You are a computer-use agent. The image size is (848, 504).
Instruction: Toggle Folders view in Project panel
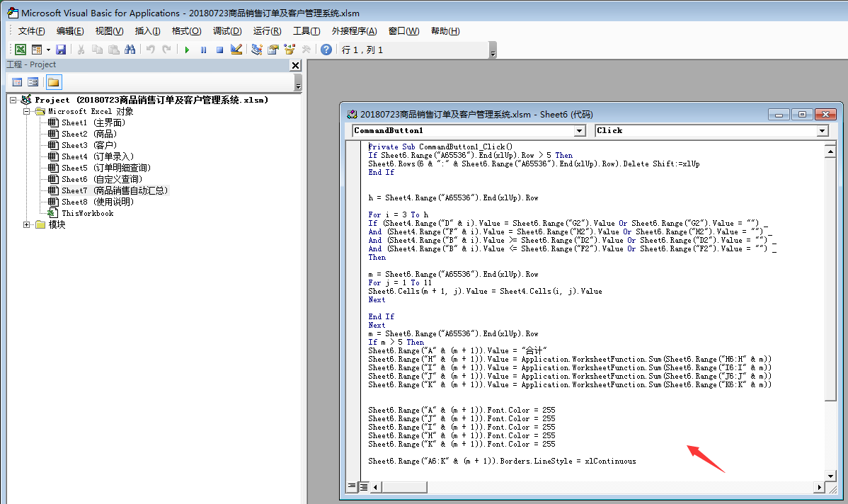coord(54,82)
